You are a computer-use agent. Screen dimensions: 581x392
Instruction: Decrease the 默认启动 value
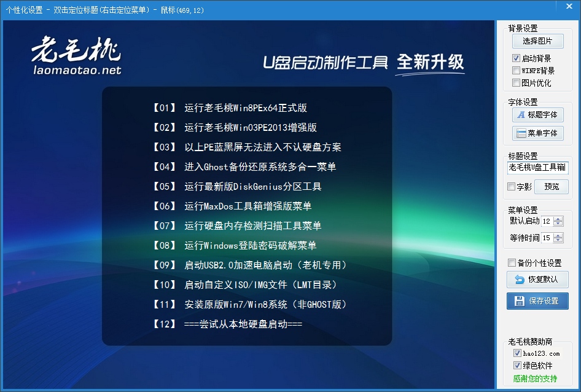[x=558, y=224]
